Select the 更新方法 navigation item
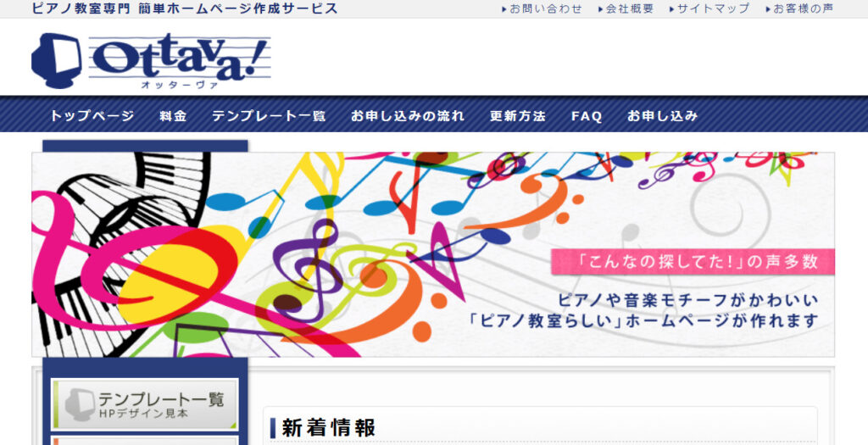 click(x=518, y=116)
